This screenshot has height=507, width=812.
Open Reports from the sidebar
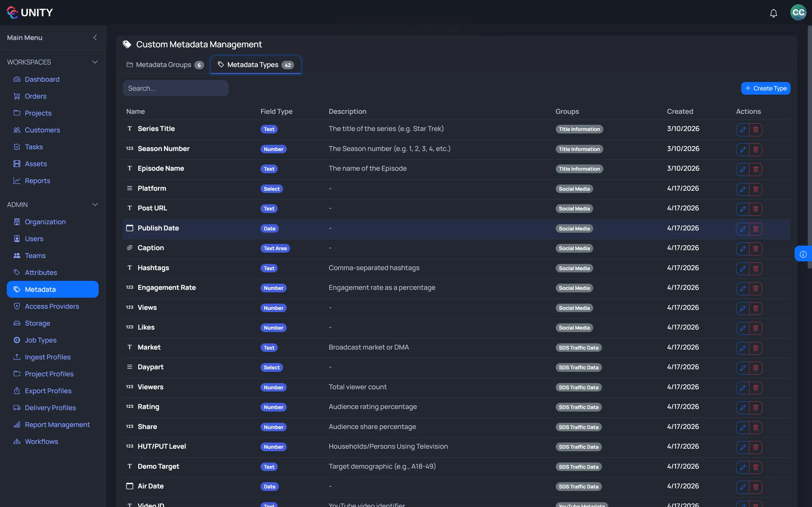[x=38, y=180]
